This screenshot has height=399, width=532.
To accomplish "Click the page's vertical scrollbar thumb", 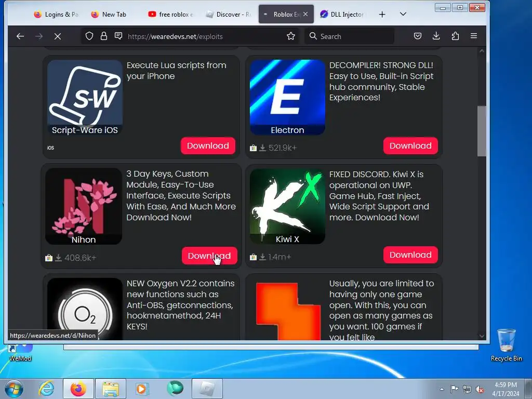I will point(482,131).
